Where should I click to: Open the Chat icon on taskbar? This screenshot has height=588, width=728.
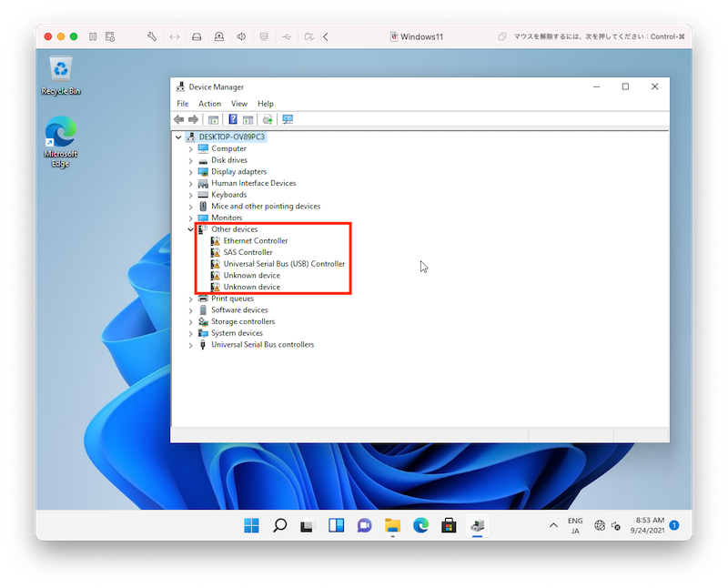point(365,525)
